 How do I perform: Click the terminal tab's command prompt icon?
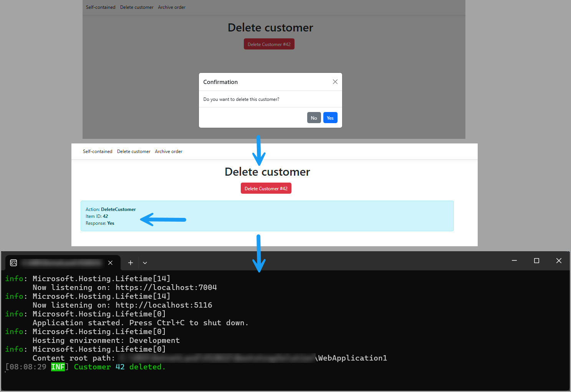tap(13, 263)
